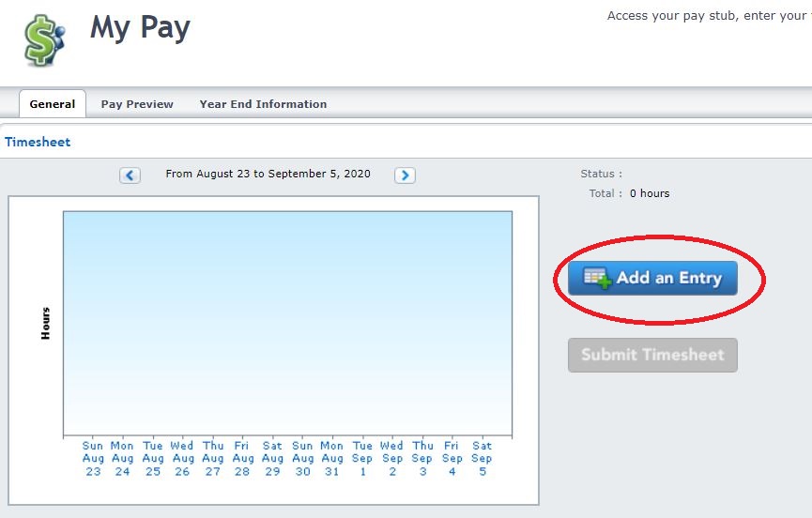Select Sun Aug 30 on chart axis

(x=302, y=459)
